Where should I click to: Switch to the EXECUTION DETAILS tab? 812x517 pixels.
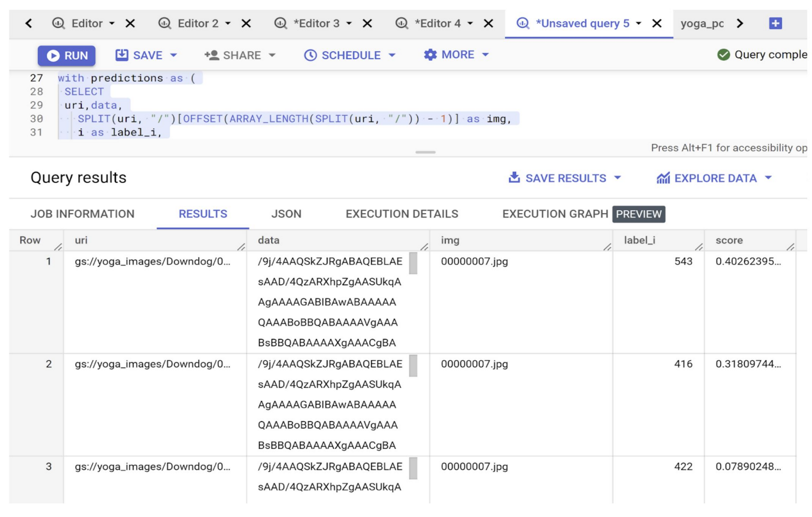[401, 214]
